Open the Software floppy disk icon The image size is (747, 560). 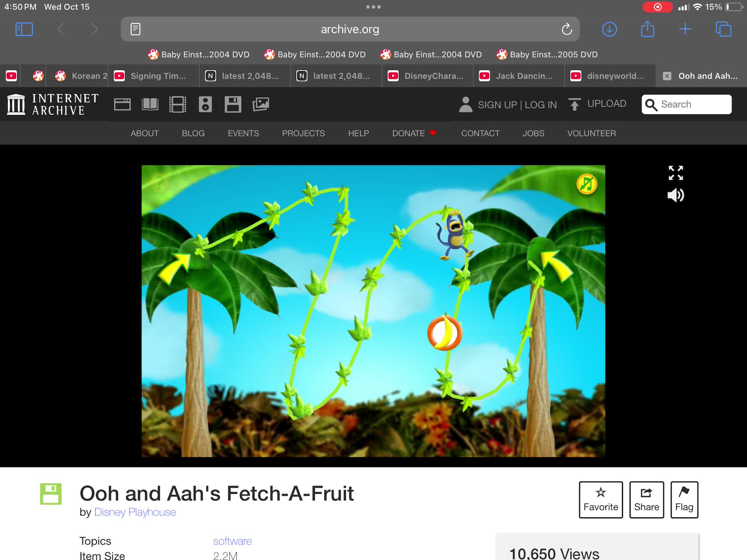point(233,104)
